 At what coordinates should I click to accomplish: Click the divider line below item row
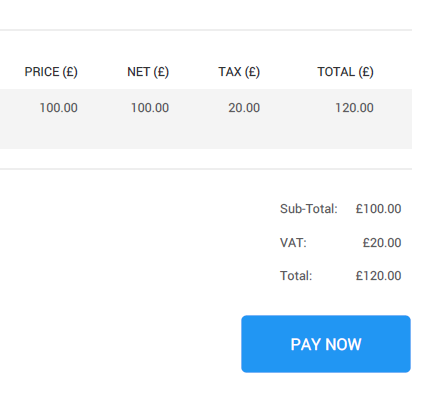[x=206, y=169]
